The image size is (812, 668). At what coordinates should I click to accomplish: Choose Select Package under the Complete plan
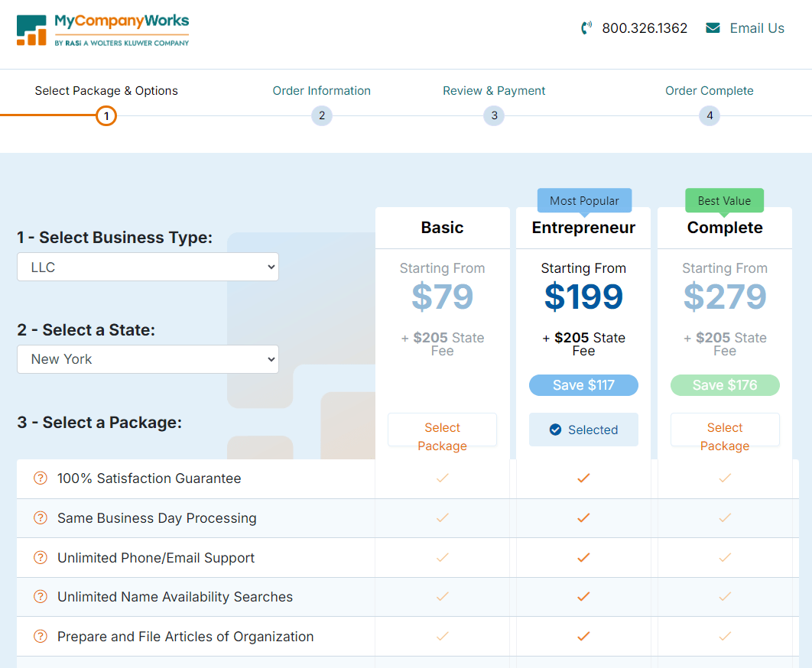click(x=725, y=430)
